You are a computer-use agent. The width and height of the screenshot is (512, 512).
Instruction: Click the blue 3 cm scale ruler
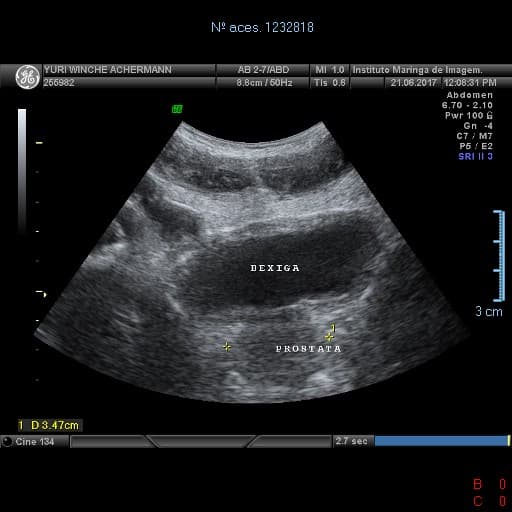click(499, 256)
